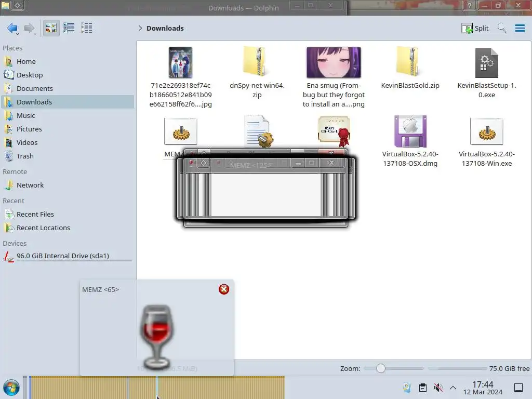Open the Start menu orb

coord(11,388)
